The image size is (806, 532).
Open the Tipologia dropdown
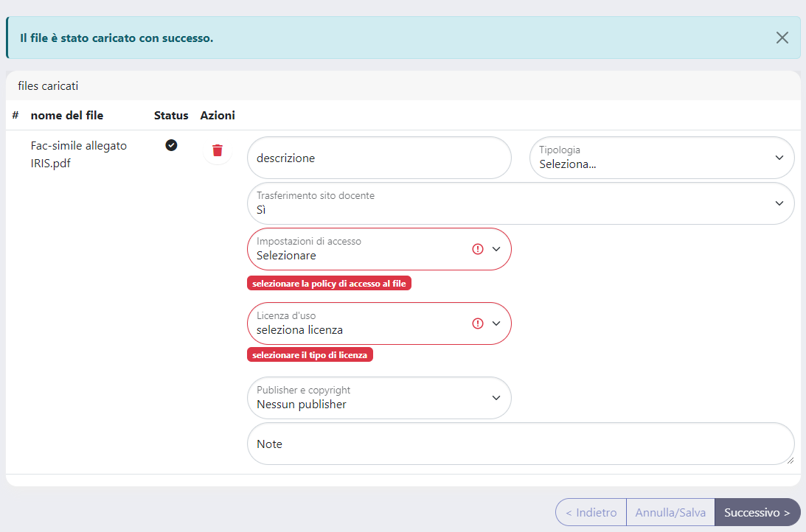[661, 158]
